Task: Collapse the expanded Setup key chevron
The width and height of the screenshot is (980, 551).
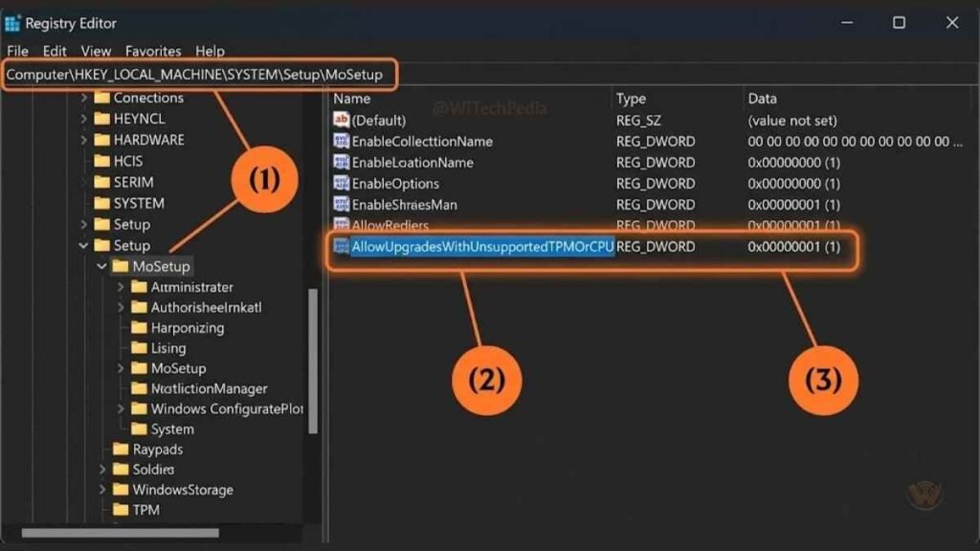Action: 84,246
